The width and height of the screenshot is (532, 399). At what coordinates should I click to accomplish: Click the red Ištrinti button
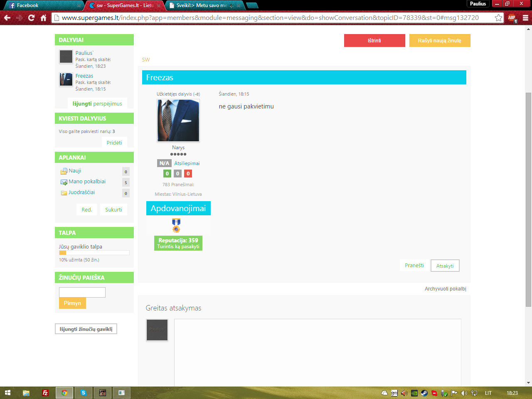coord(374,40)
